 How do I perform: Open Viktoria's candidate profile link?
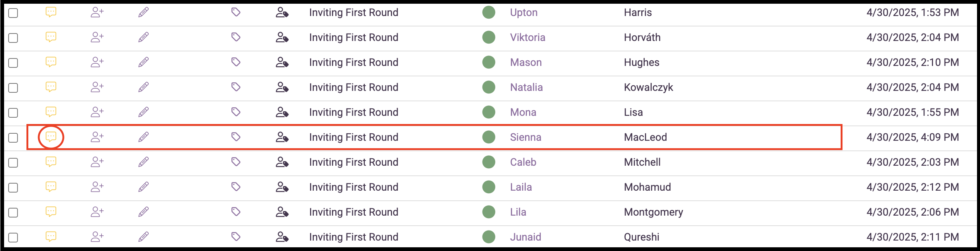click(527, 37)
